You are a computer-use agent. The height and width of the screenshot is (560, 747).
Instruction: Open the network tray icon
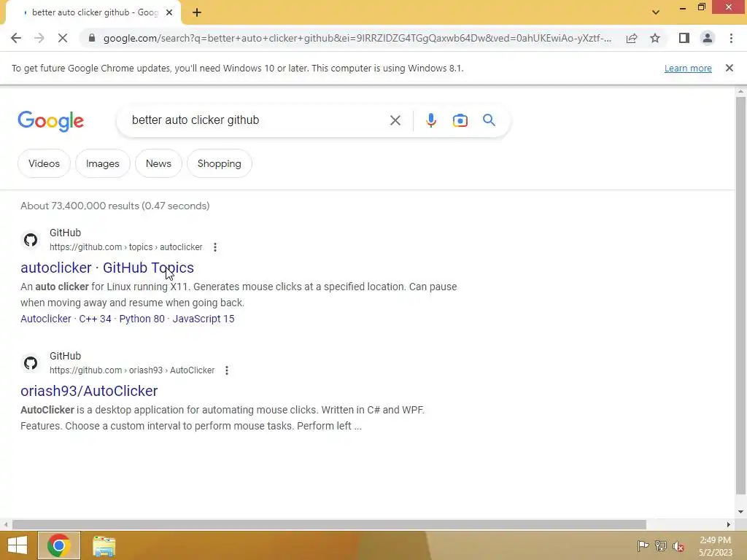click(x=661, y=545)
